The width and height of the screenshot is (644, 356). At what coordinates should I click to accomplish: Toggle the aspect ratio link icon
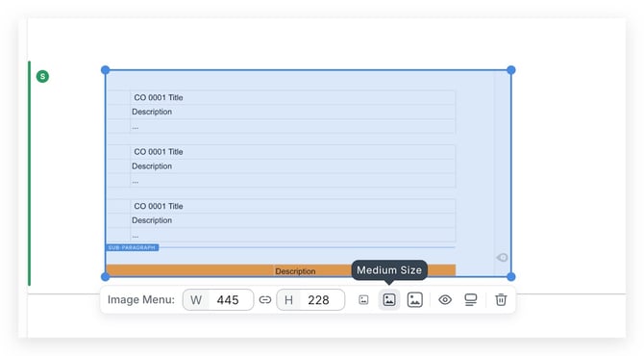265,299
